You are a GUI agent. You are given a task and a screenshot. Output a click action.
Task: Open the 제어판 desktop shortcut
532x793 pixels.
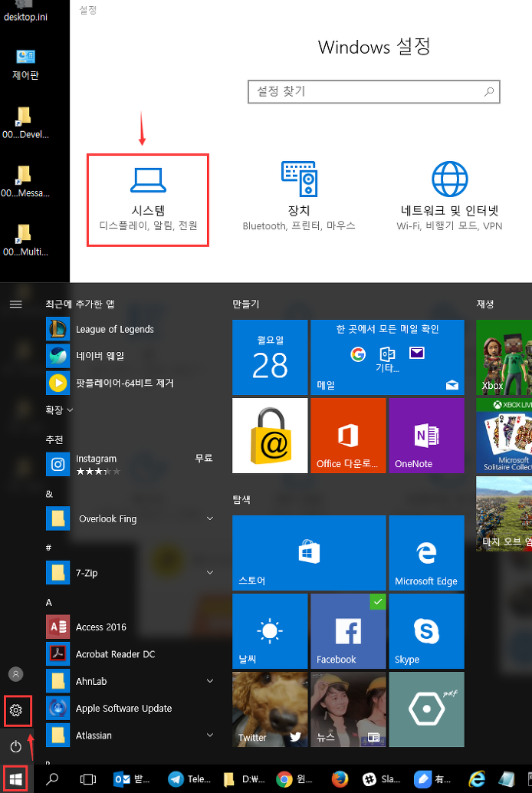click(25, 64)
